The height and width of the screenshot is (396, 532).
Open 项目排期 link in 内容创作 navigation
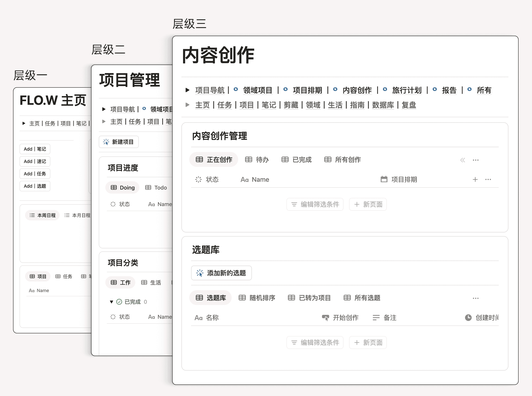(308, 90)
